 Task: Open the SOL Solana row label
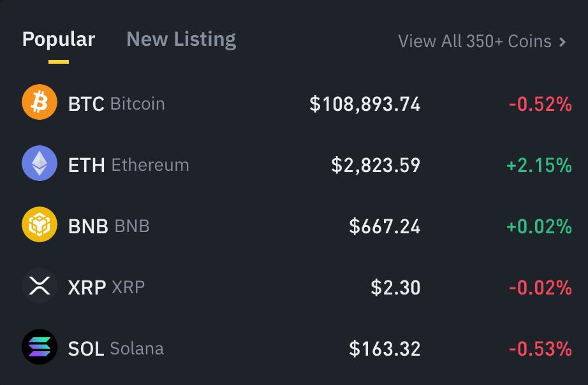click(116, 349)
